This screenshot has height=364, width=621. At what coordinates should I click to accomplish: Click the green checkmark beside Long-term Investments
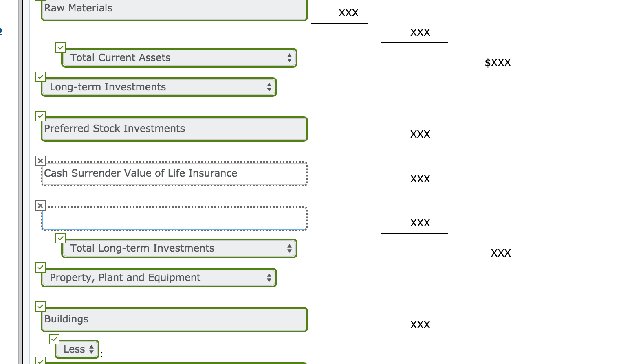(40, 77)
